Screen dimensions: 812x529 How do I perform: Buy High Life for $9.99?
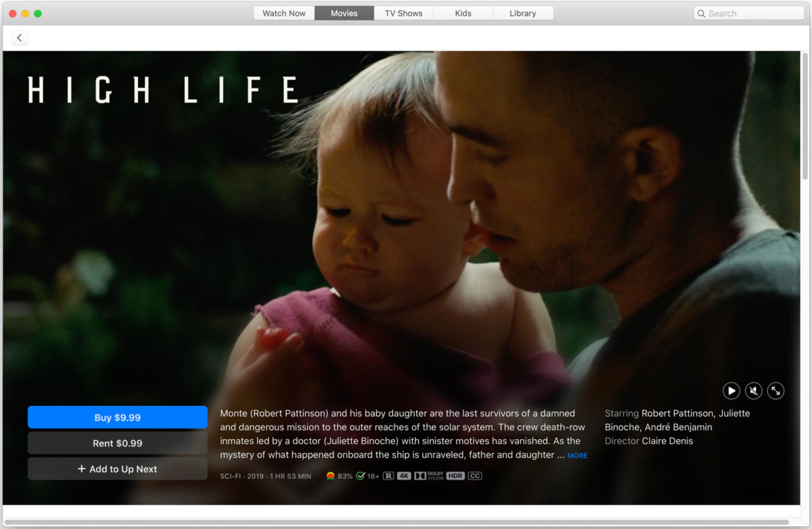(117, 417)
